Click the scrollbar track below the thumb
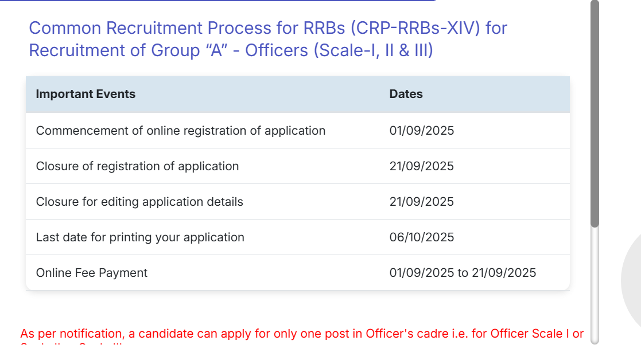 (x=595, y=287)
